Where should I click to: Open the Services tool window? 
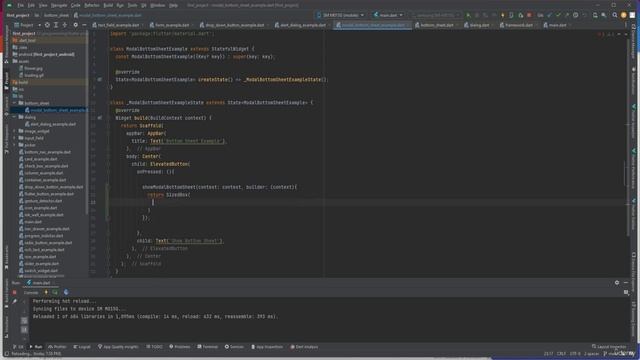coord(234,347)
